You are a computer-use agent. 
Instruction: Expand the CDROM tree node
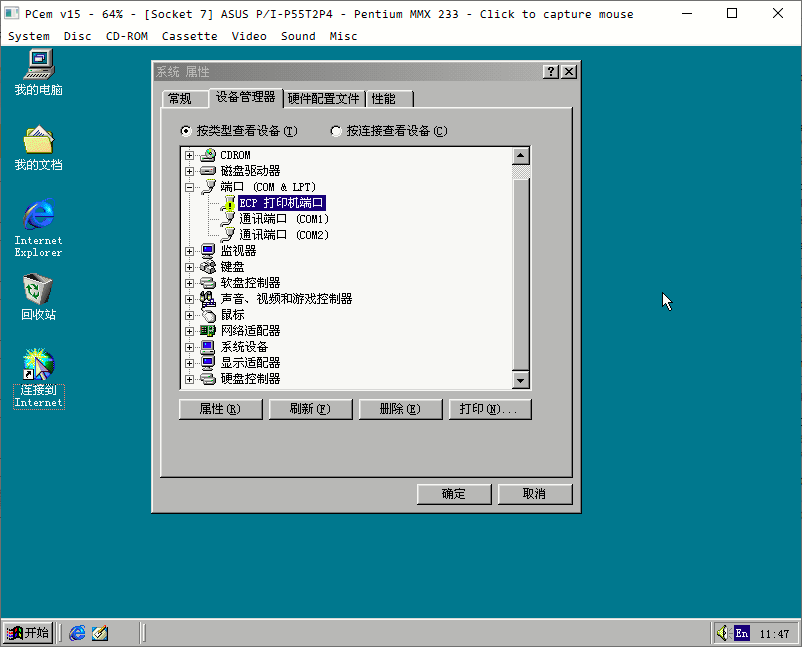[189, 155]
